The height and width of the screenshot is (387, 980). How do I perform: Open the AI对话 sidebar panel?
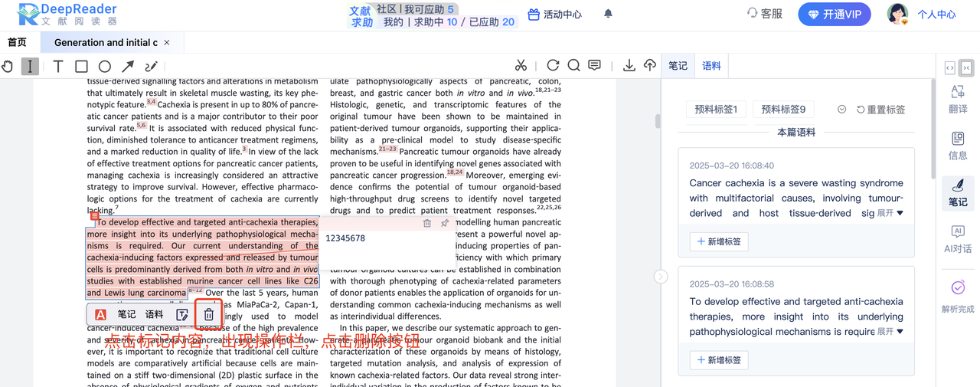[x=958, y=239]
